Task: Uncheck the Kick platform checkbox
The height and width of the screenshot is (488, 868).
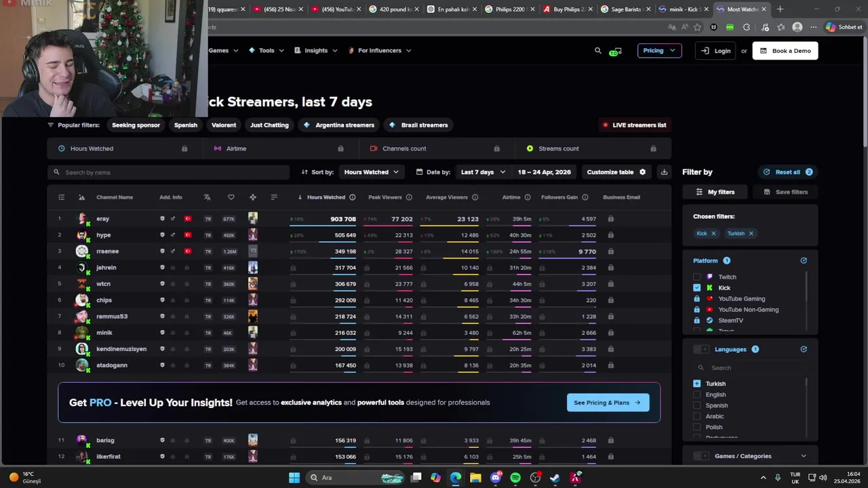Action: (697, 288)
